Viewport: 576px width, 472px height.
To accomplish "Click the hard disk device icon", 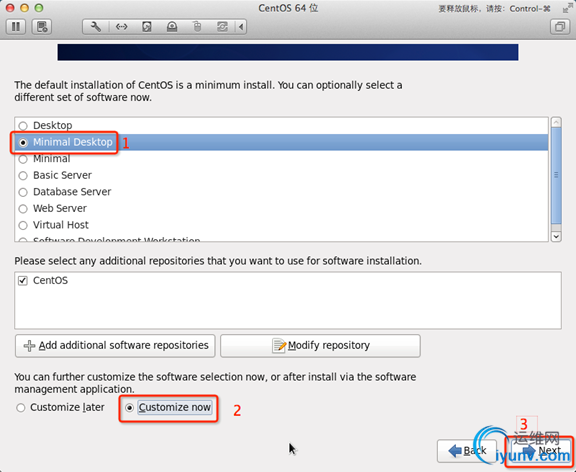I will tap(147, 27).
